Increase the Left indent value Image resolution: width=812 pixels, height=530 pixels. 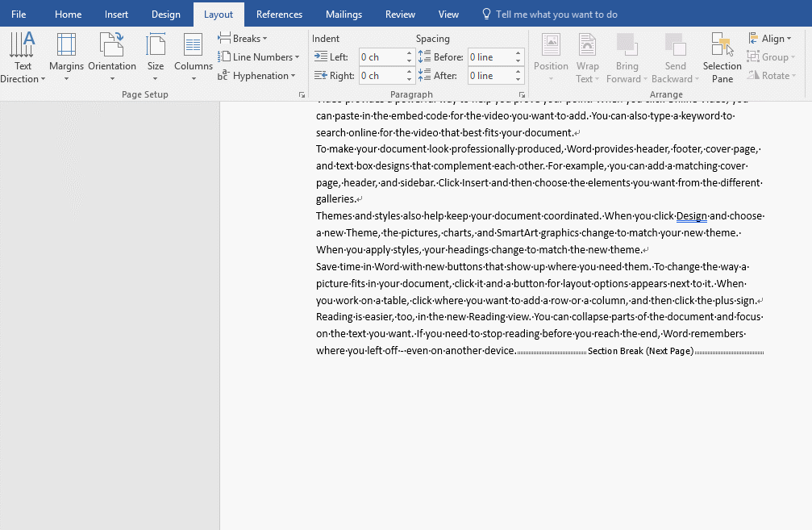coord(409,53)
